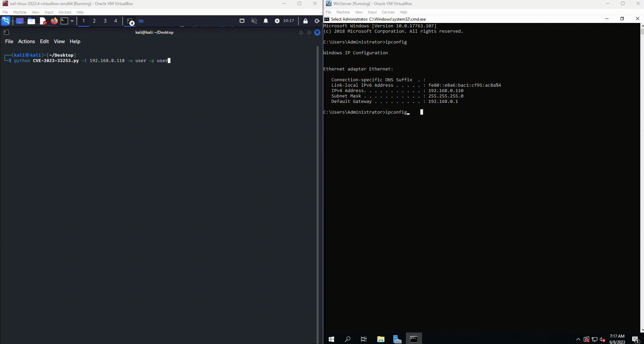
Task: Open Input menu of WinServer VirtualBox window
Action: (372, 12)
